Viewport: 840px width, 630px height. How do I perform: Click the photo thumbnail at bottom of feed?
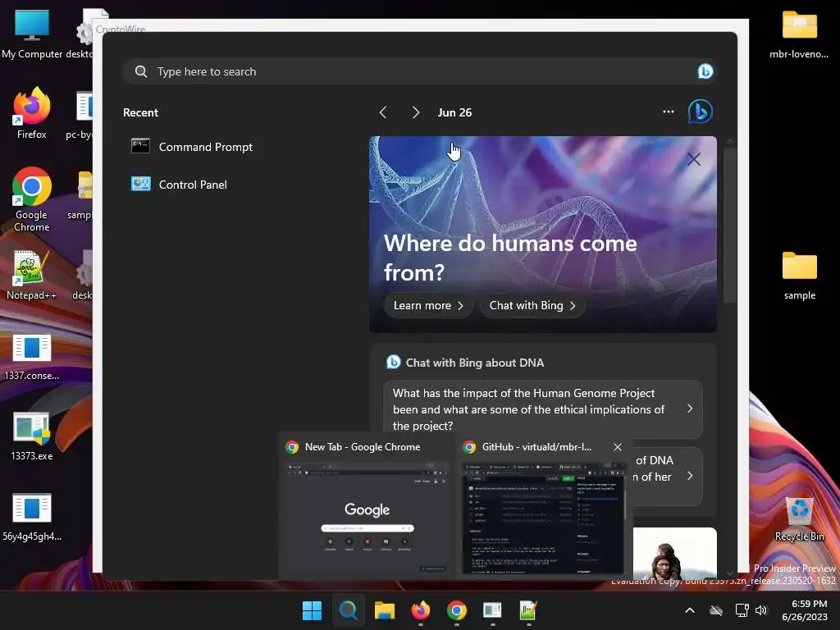click(674, 553)
